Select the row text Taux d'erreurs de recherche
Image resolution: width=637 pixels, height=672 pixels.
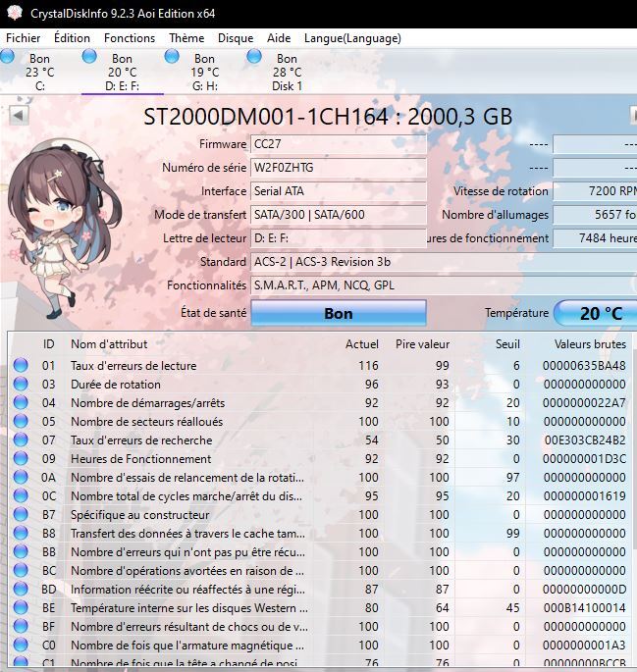coord(141,440)
